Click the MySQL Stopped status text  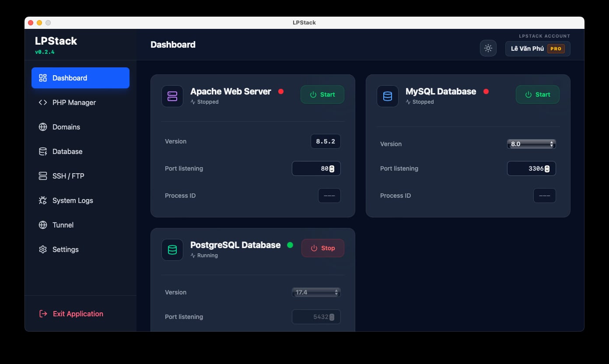tap(423, 102)
